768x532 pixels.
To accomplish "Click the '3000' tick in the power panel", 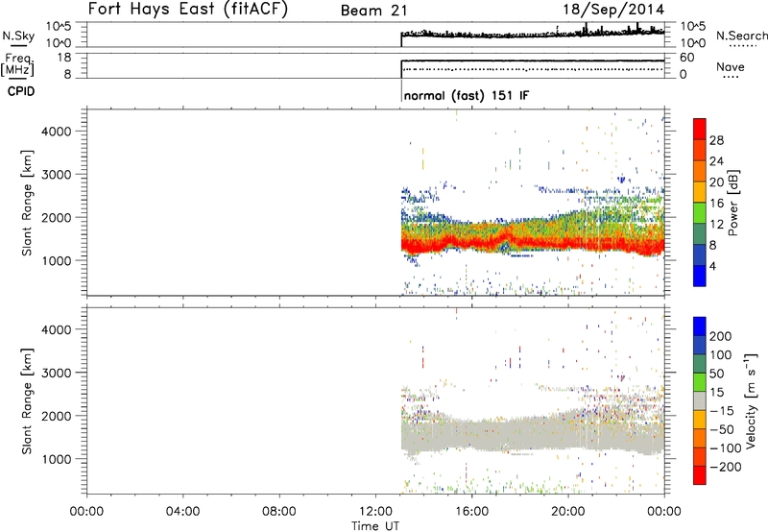I will coord(56,175).
